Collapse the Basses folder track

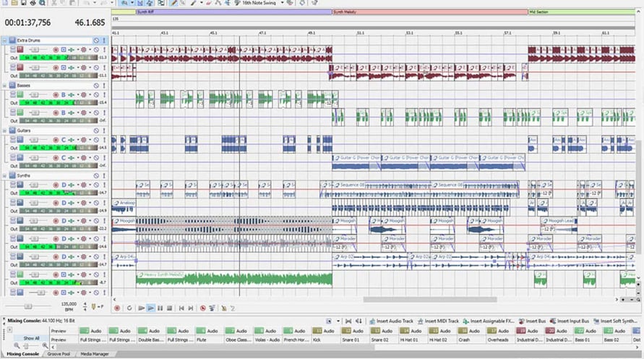pyautogui.click(x=5, y=85)
